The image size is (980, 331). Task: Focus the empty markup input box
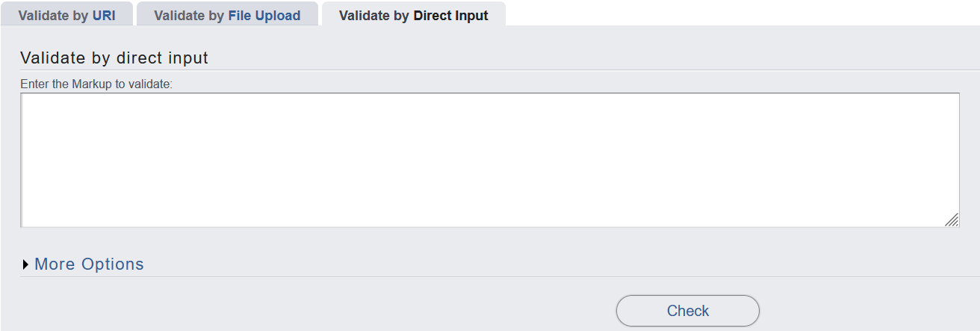(x=489, y=159)
